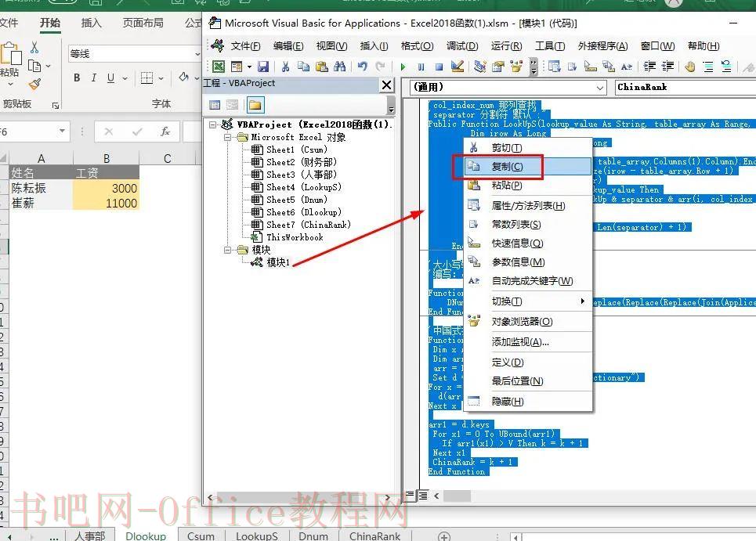
Task: Switch to the Csum sheet tab
Action: click(201, 536)
